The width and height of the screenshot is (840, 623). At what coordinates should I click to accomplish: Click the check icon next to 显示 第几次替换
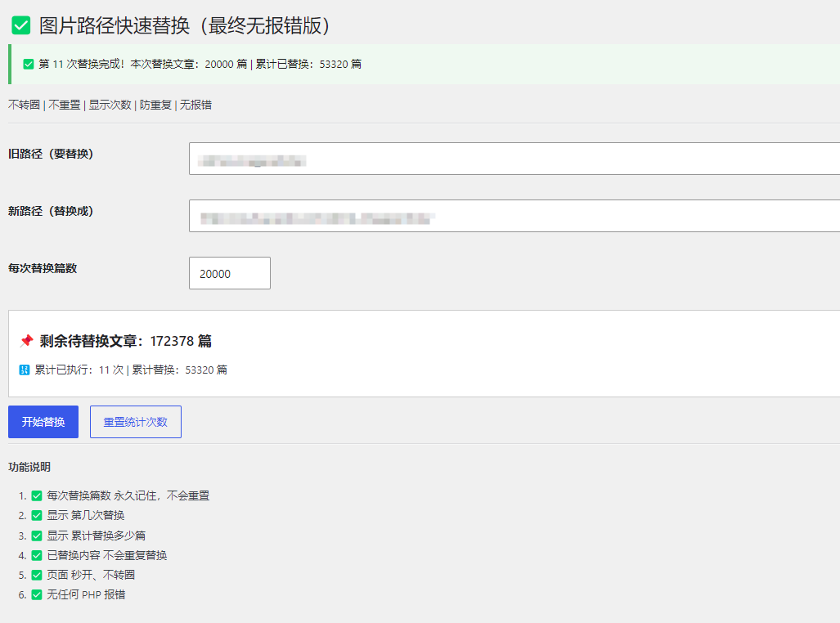pos(37,515)
